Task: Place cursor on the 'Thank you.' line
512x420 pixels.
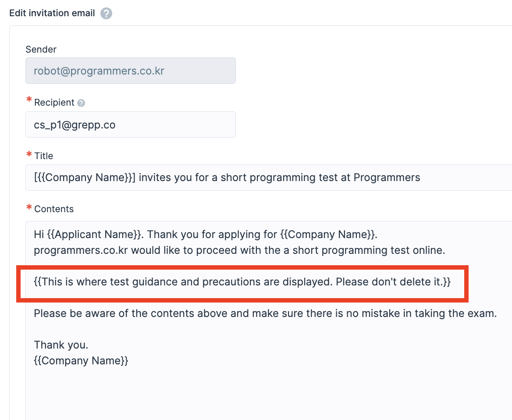Action: [x=61, y=345]
